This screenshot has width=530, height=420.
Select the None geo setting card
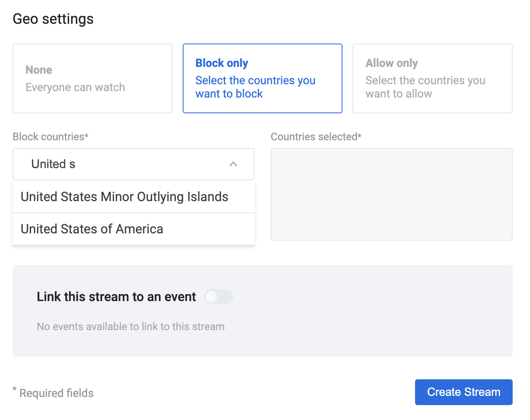[92, 78]
